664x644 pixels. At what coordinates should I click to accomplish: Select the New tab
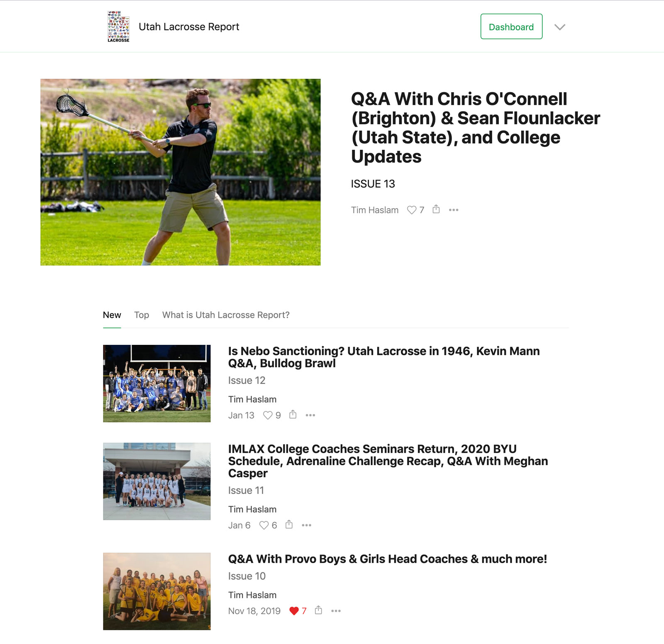tap(112, 315)
